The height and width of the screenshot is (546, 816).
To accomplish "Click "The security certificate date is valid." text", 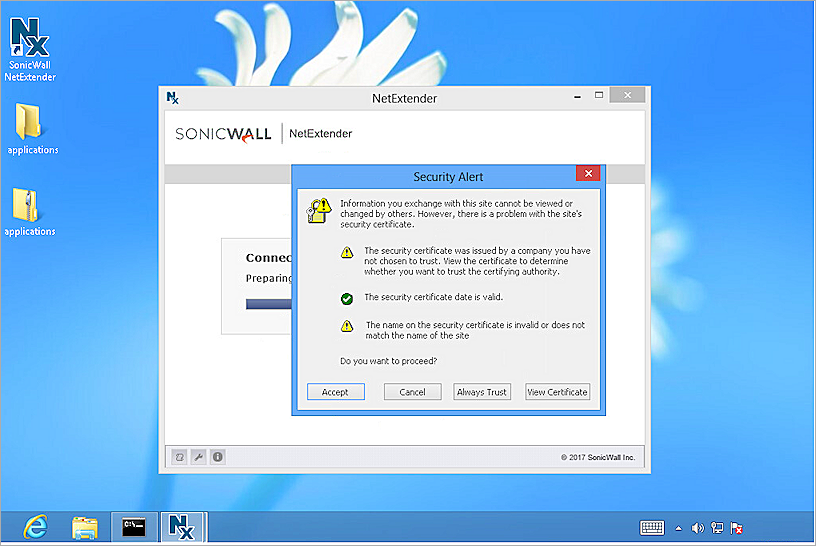I will tap(434, 297).
